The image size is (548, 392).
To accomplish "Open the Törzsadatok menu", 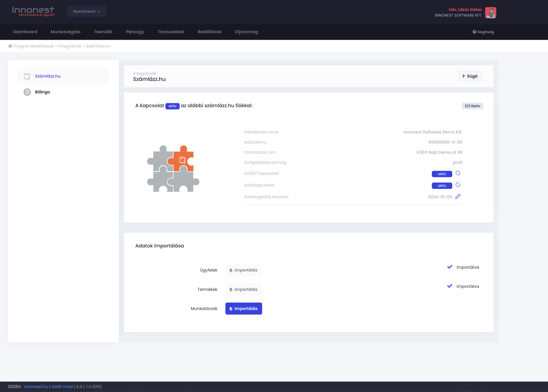I will coord(171,32).
